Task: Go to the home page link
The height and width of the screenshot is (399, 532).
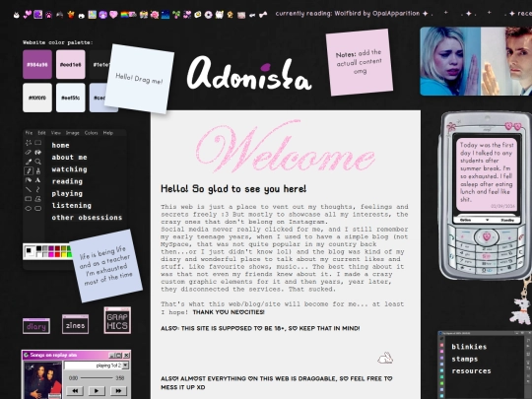Action: point(61,145)
